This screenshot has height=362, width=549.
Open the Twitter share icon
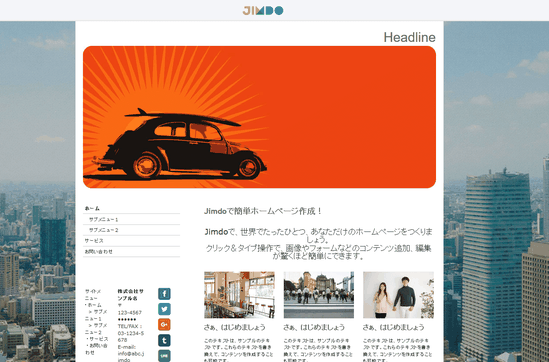click(x=164, y=309)
